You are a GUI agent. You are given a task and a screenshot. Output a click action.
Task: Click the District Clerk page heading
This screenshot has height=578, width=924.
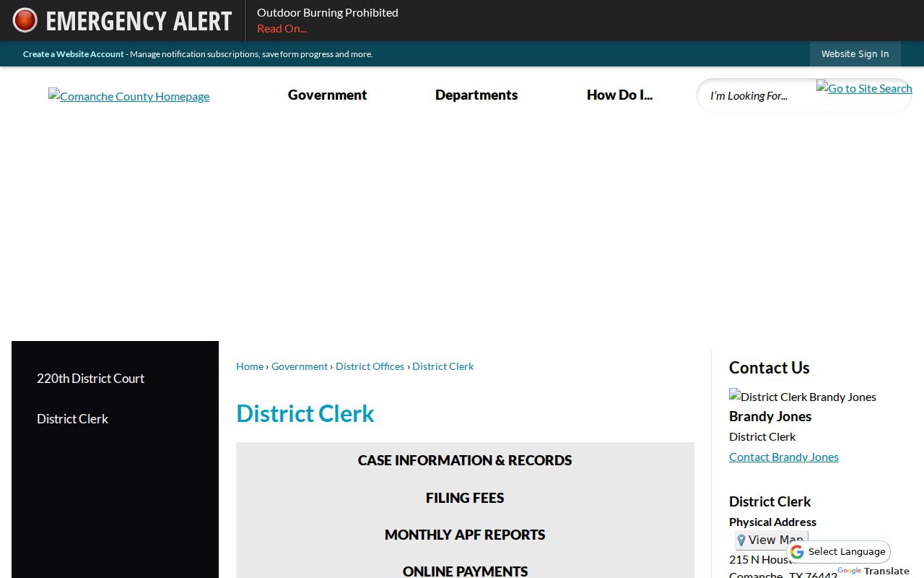[305, 413]
